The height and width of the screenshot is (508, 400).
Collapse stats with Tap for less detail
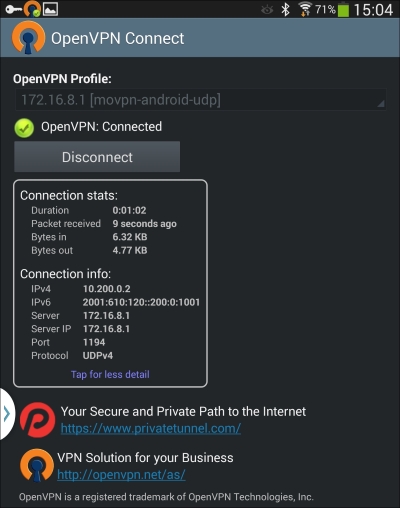point(110,374)
